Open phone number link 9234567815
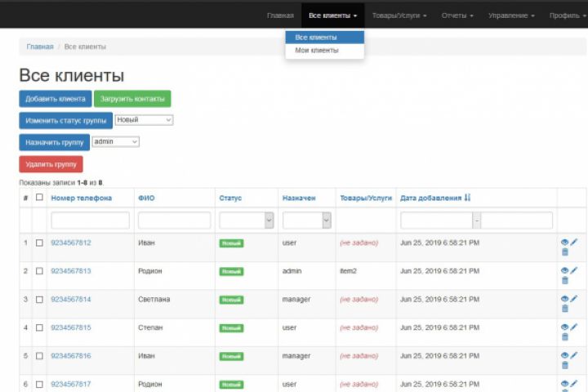 click(71, 327)
